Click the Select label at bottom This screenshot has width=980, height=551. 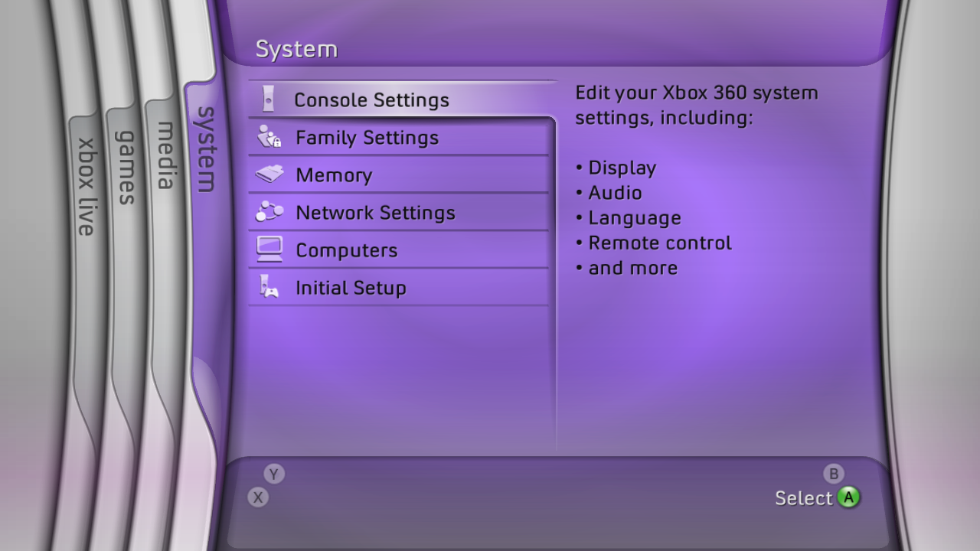(x=803, y=498)
